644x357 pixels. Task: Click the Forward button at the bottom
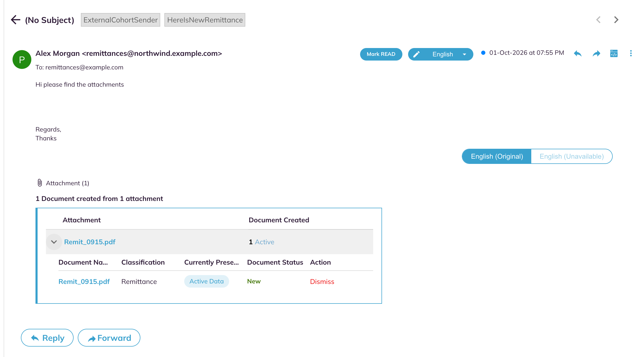pyautogui.click(x=109, y=338)
